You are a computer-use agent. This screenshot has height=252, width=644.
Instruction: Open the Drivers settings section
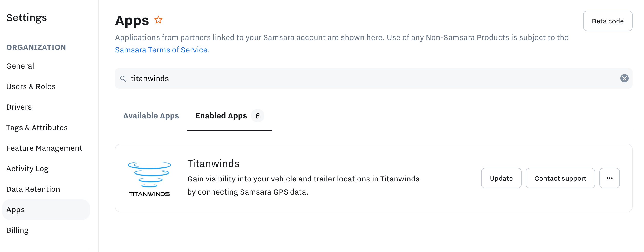pos(19,107)
